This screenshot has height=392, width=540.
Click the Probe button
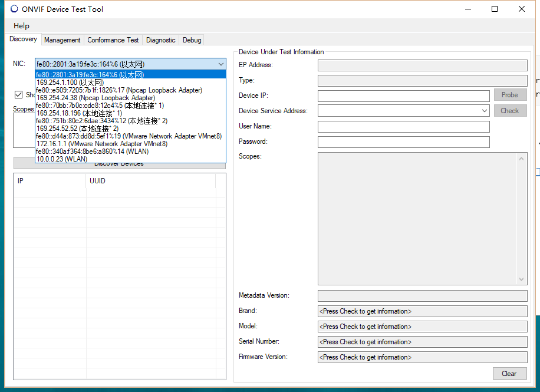click(x=510, y=95)
